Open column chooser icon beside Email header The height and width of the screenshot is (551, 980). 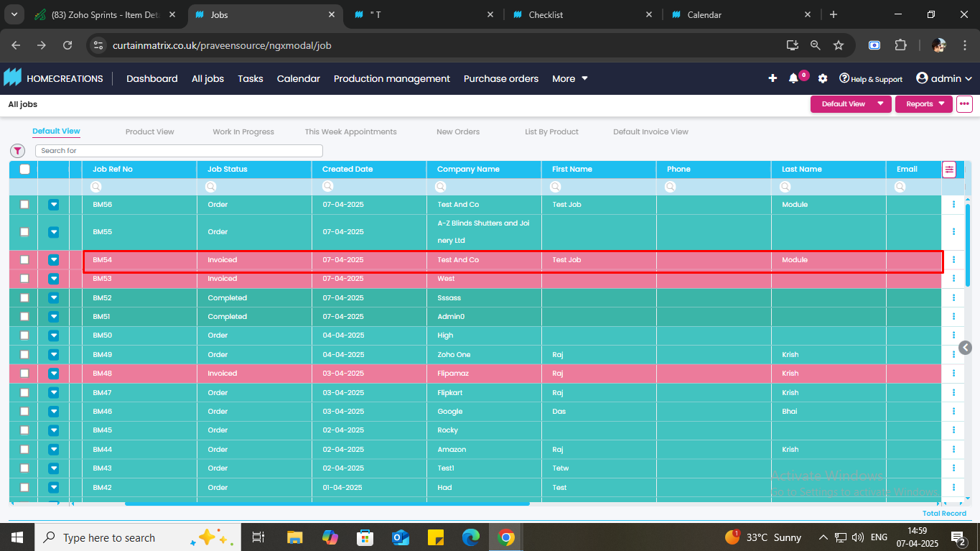[x=949, y=170]
